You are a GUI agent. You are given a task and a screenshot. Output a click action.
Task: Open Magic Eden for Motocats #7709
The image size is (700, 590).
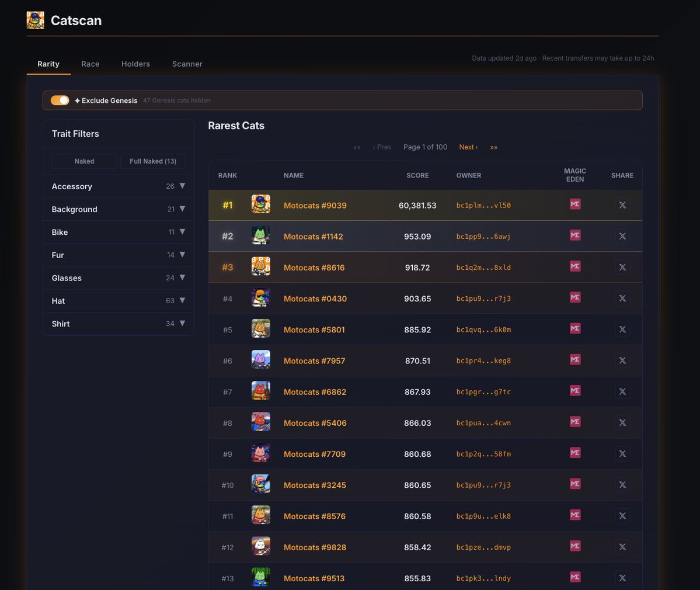pyautogui.click(x=575, y=453)
